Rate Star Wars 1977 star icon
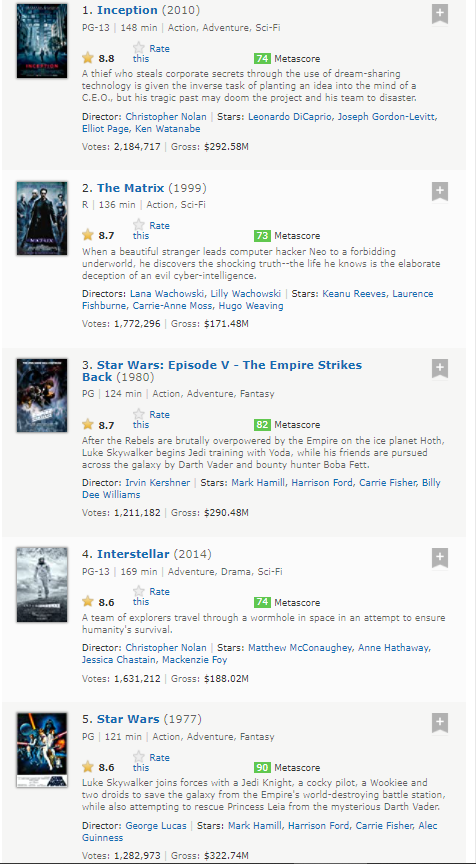The image size is (476, 864). 139,757
